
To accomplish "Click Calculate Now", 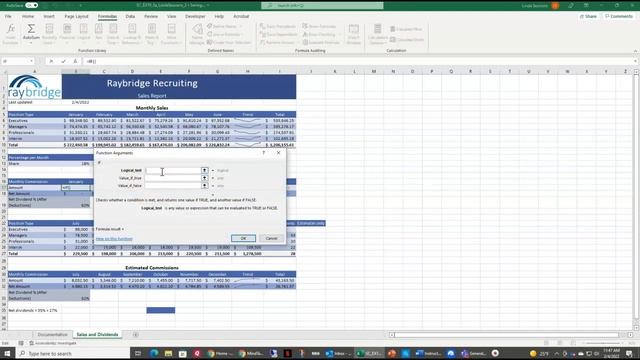I will pos(406,29).
